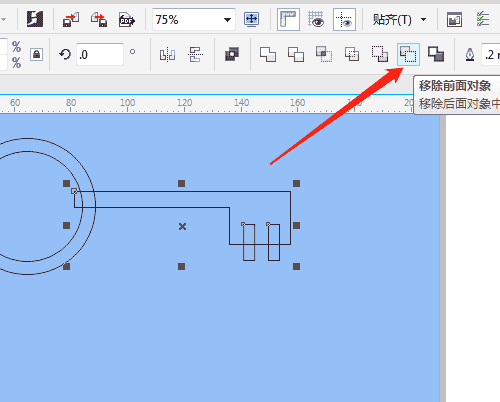The height and width of the screenshot is (402, 500).
Task: Click the Publish to PDF icon
Action: 127,20
